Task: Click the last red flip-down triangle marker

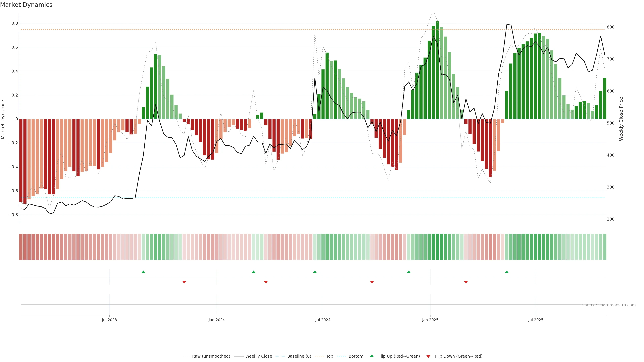Action: click(x=466, y=282)
